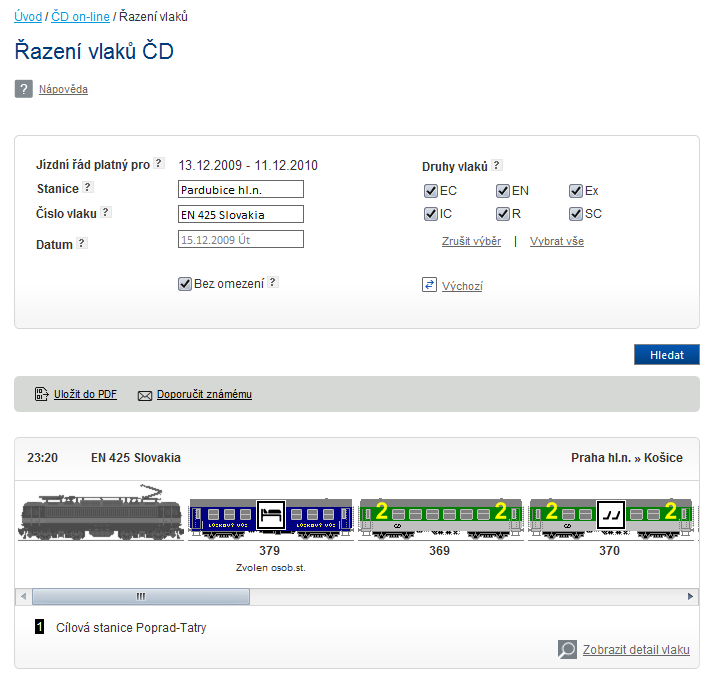Go to ČD on-line breadcrumb
This screenshot has height=679, width=707.
click(x=79, y=17)
